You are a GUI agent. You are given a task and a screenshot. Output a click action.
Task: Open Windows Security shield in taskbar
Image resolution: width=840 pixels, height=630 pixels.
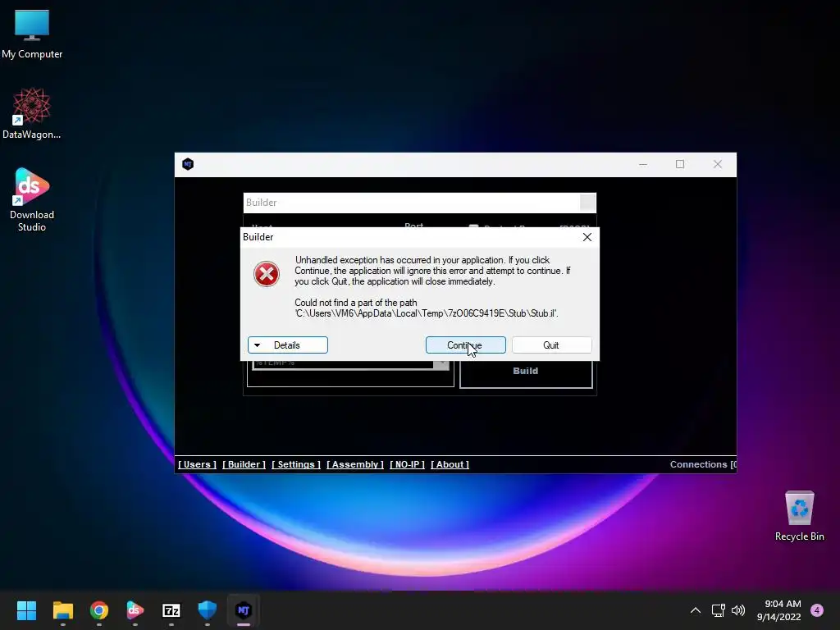(x=208, y=610)
